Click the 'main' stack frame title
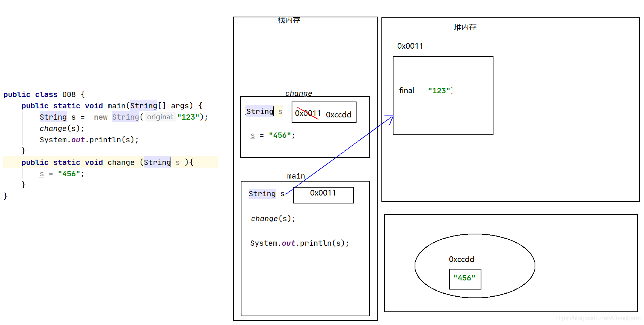Screen dimensions: 644x325 (296, 176)
